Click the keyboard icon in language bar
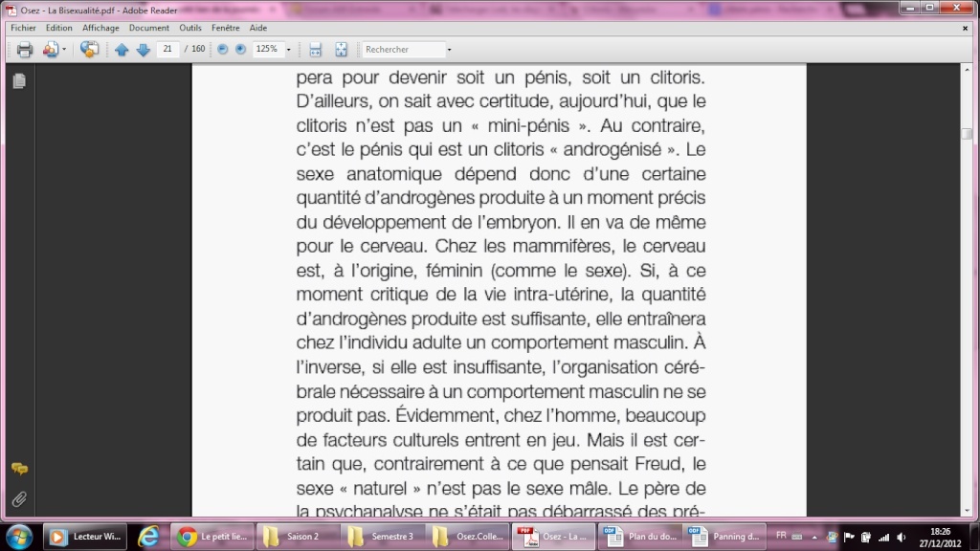Image resolution: width=980 pixels, height=551 pixels. pyautogui.click(x=797, y=537)
